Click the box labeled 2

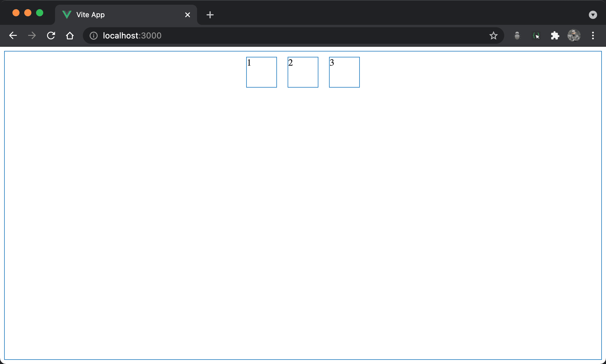coord(303,72)
